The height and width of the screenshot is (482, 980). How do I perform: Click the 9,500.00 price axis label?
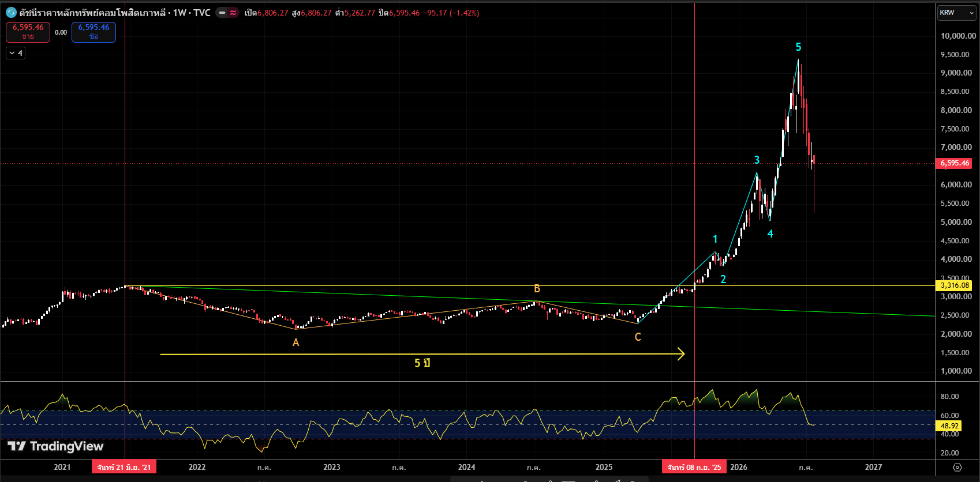[x=955, y=55]
